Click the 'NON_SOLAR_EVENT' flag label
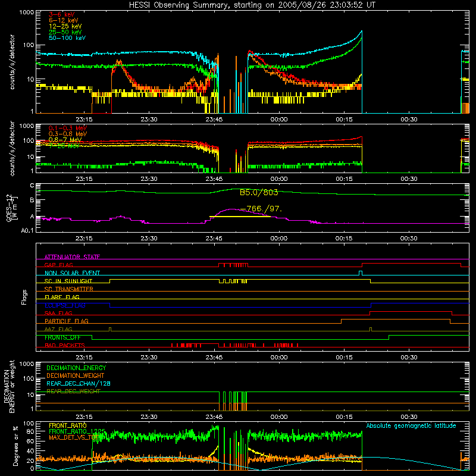Image resolution: width=476 pixels, height=476 pixels. (x=72, y=273)
